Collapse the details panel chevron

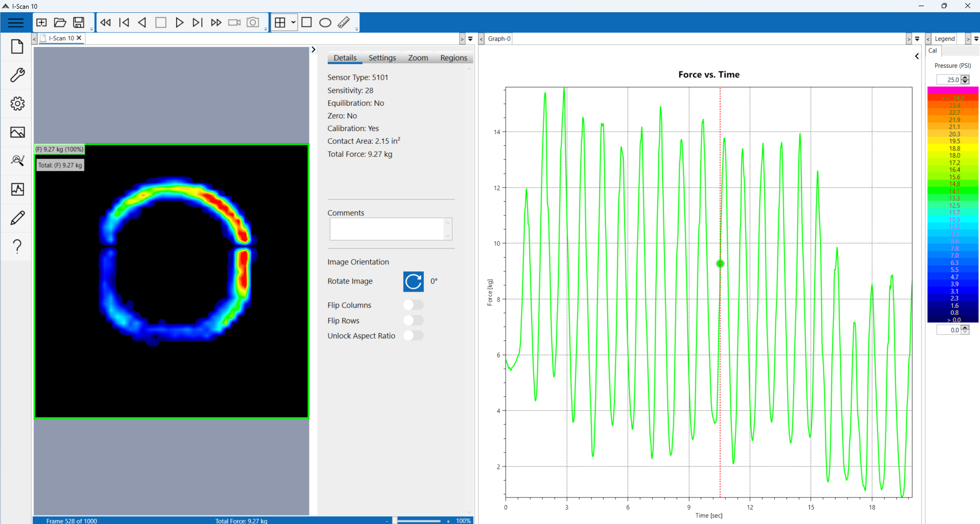[314, 49]
